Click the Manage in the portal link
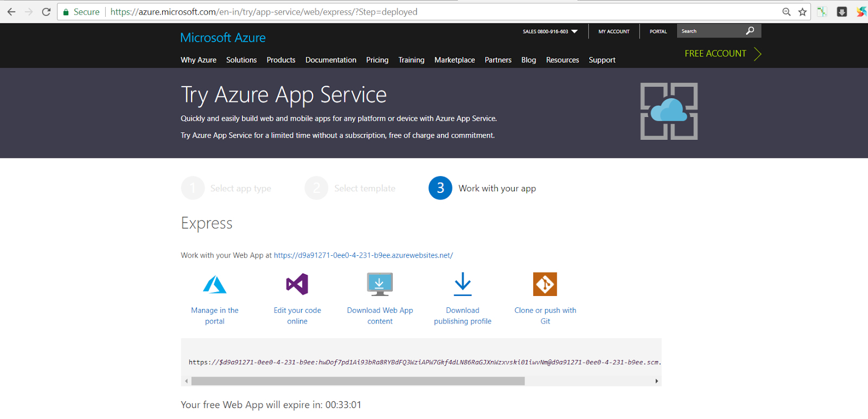Screen dimensions: 868x419 pyautogui.click(x=215, y=315)
